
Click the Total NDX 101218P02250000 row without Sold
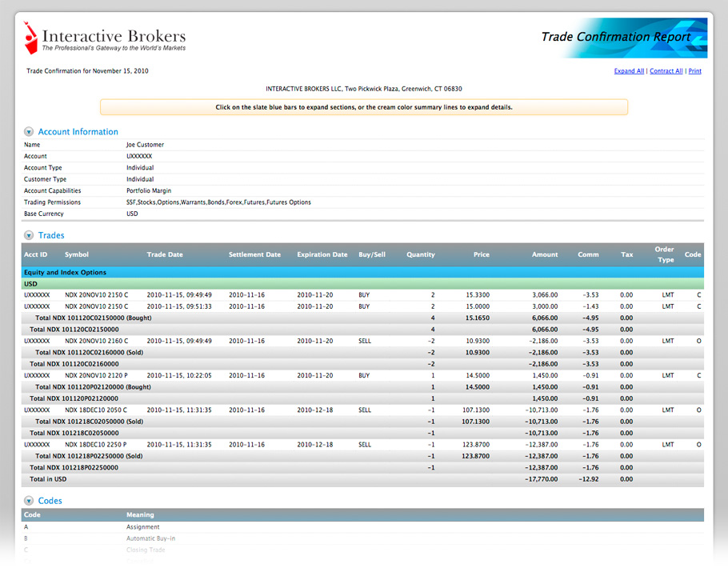[362, 467]
